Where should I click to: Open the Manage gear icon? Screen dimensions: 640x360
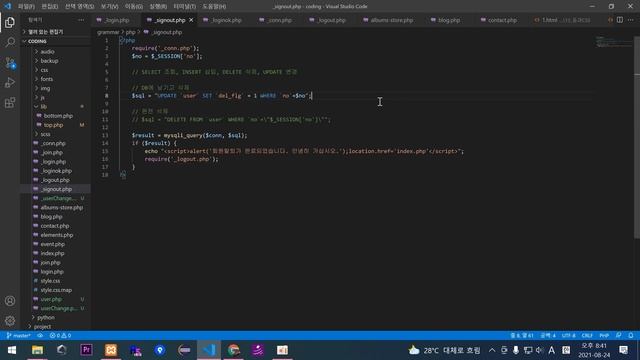click(10, 321)
